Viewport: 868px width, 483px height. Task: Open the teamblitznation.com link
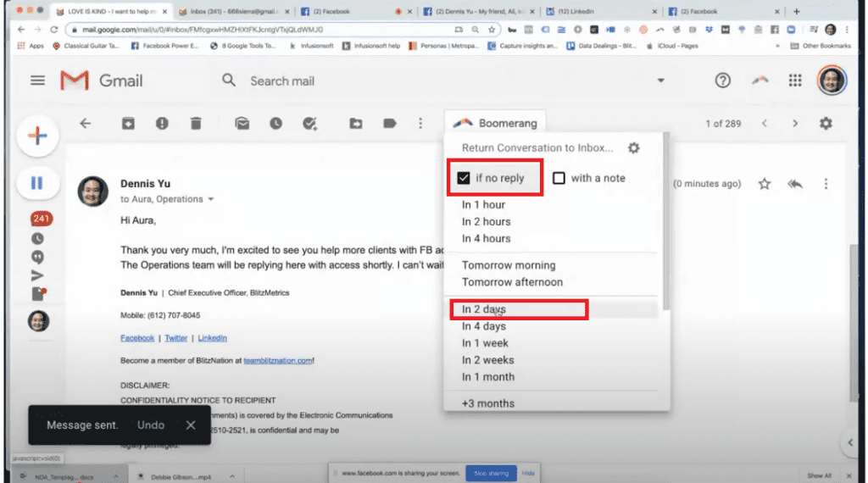(x=278, y=361)
